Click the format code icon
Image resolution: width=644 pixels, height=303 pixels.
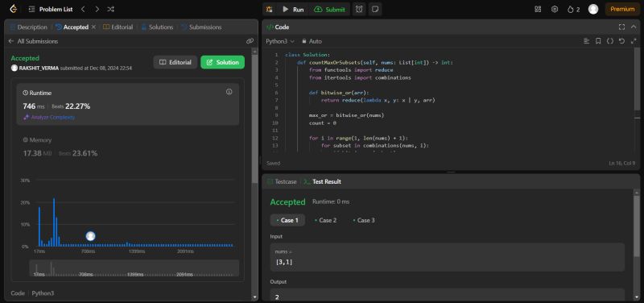point(586,41)
